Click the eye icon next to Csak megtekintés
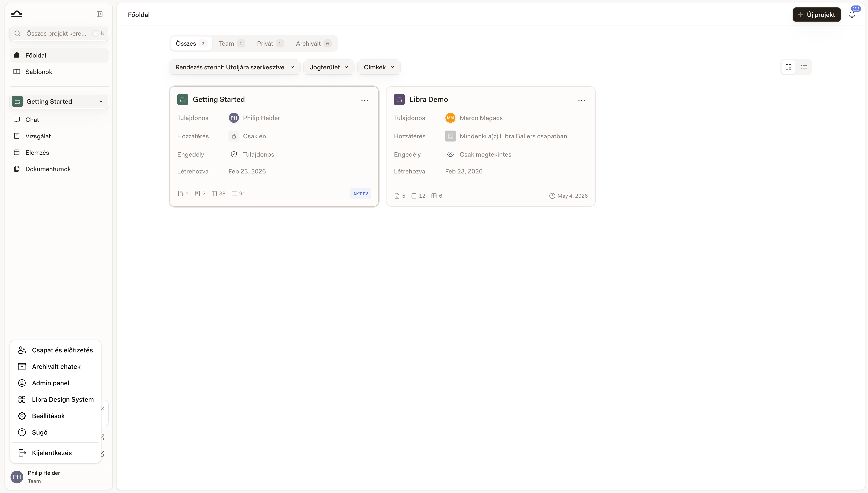The image size is (868, 493). [450, 154]
